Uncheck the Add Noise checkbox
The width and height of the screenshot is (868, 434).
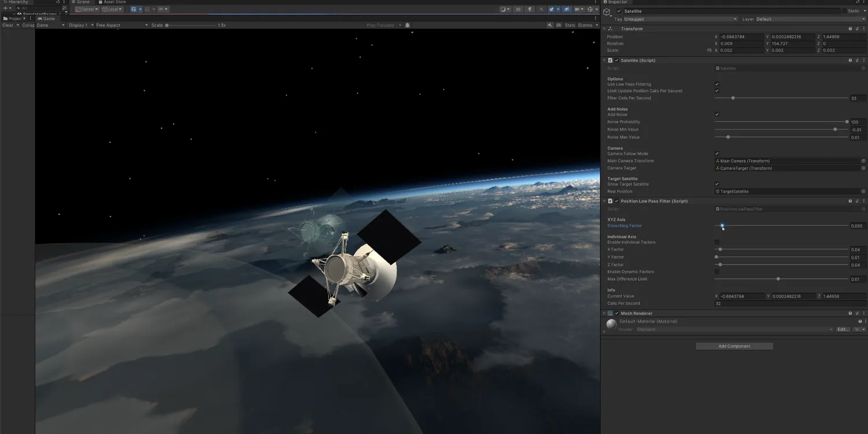(x=717, y=115)
